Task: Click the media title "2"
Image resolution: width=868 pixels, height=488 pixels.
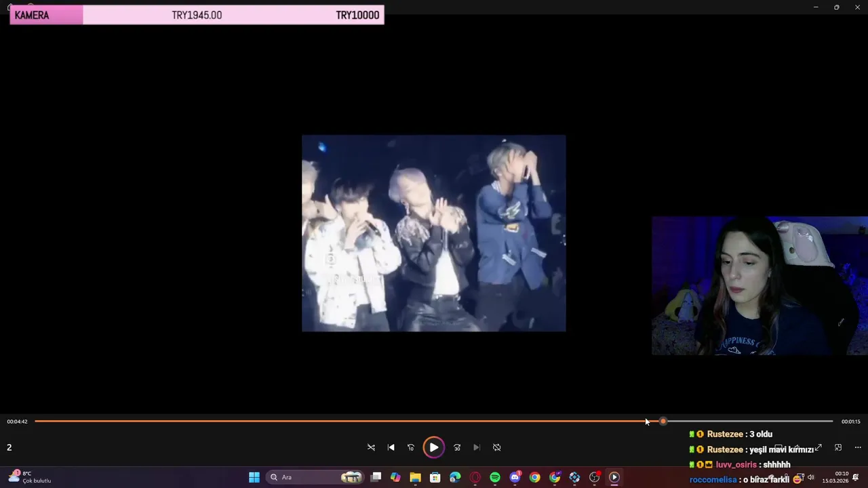Action: click(x=9, y=447)
